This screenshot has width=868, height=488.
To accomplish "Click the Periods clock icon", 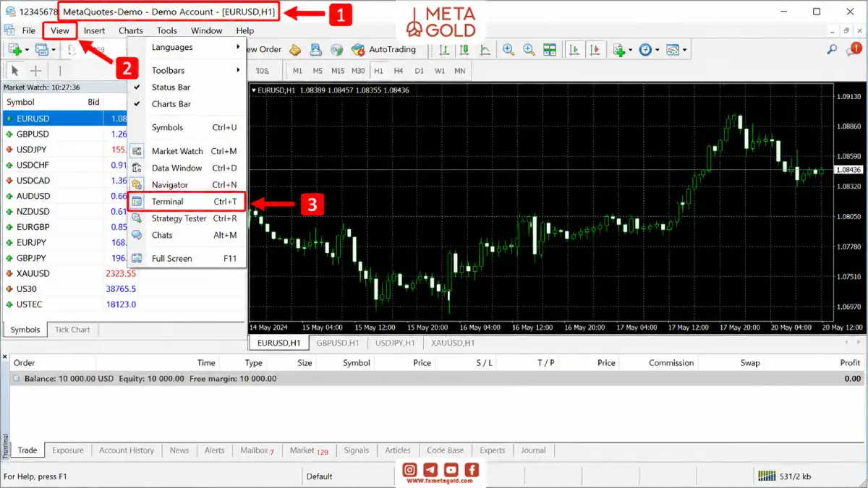I will click(x=644, y=50).
